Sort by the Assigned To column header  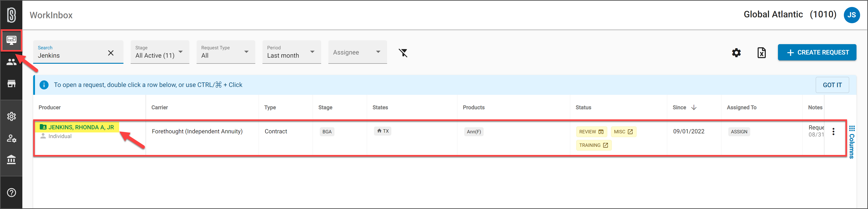point(741,107)
